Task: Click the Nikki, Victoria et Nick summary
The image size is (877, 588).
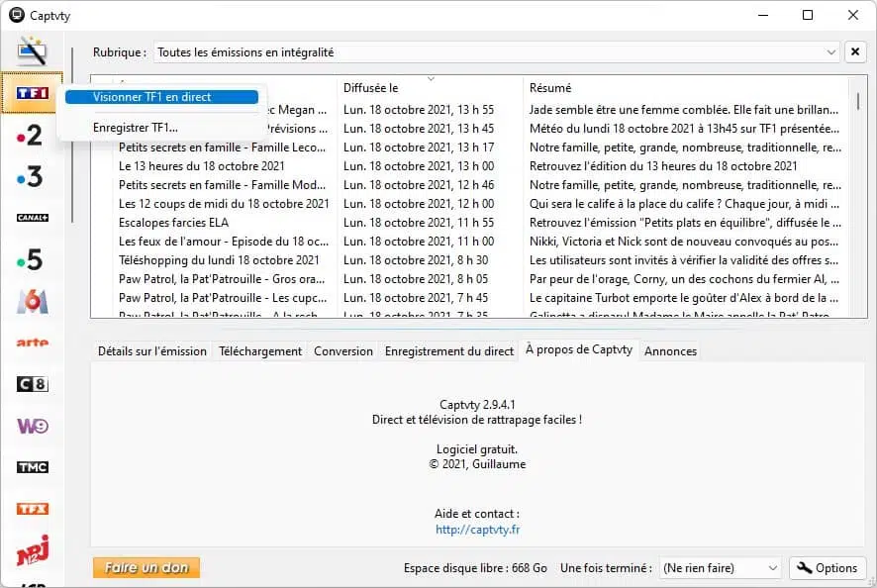Action: coord(684,242)
